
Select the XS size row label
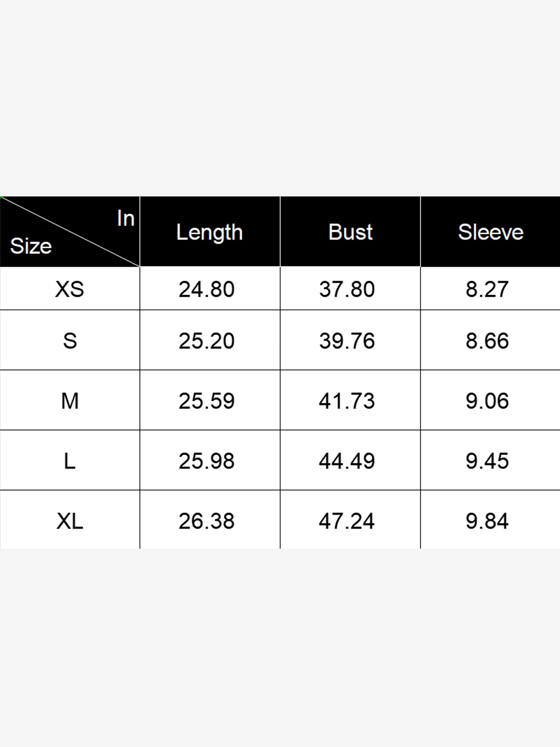pos(70,289)
